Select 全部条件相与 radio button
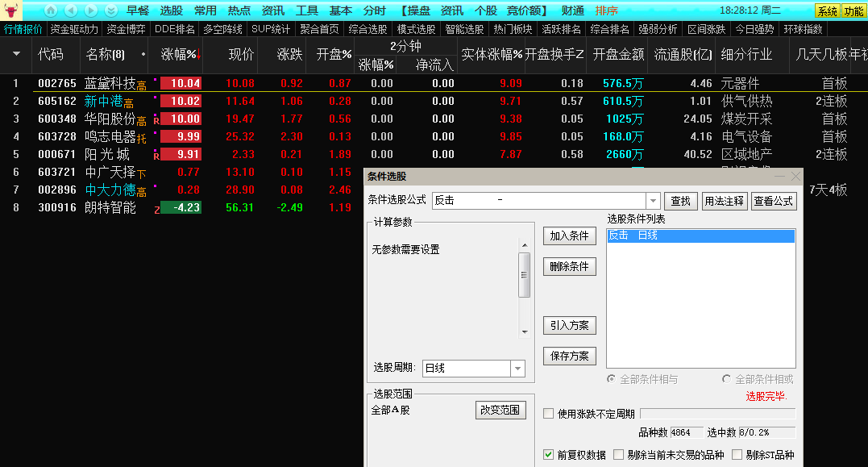 pos(611,379)
